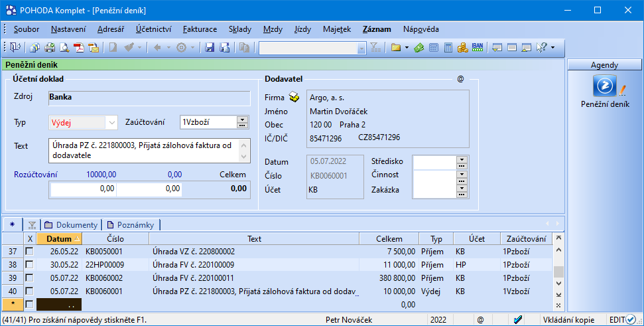Click the Rozúčtování link
This screenshot has width=644, height=326.
36,175
